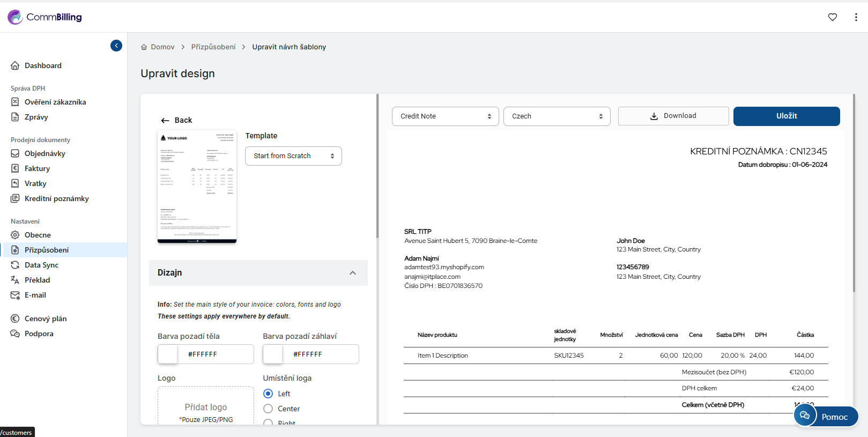Screen dimensions: 868x437
Task: Select Left logo placement
Action: coord(268,394)
